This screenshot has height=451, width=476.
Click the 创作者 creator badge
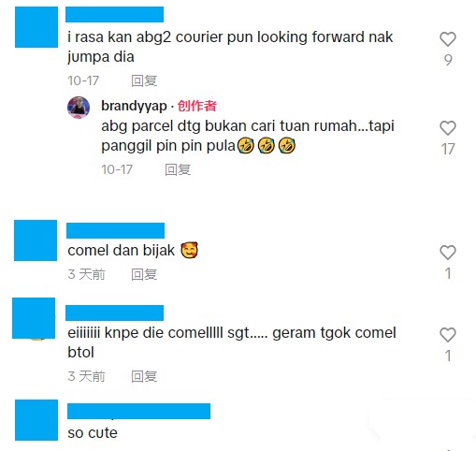click(x=197, y=106)
